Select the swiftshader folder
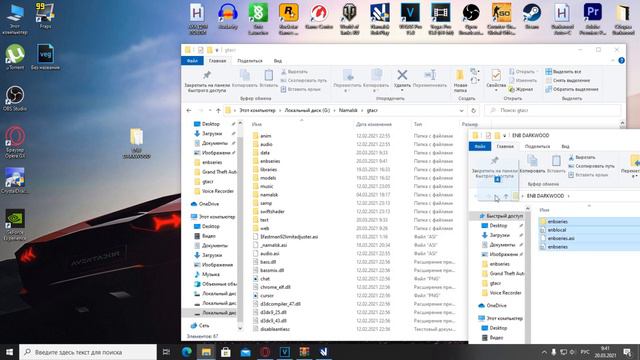The image size is (640, 360). pos(272,211)
